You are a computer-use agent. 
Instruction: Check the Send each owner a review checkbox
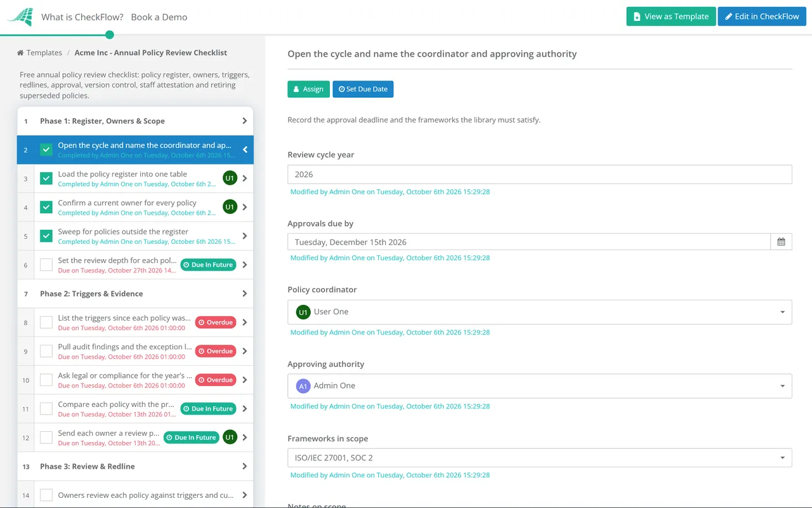click(46, 438)
